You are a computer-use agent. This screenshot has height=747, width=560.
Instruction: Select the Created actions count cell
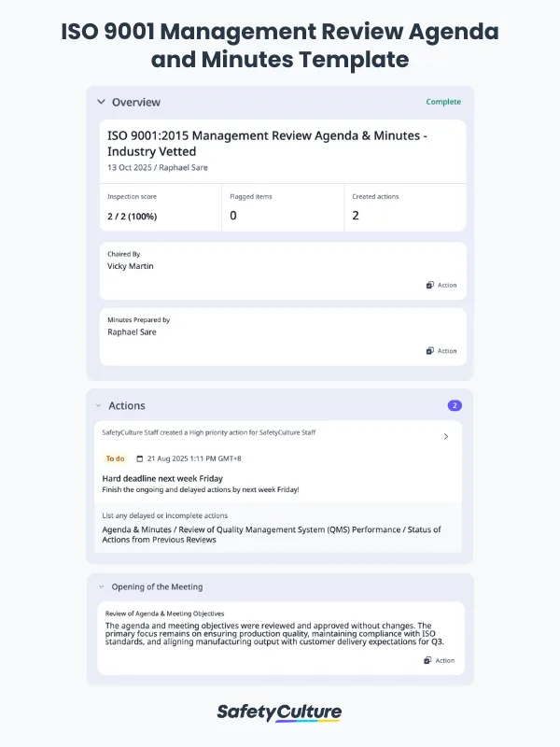coord(404,207)
